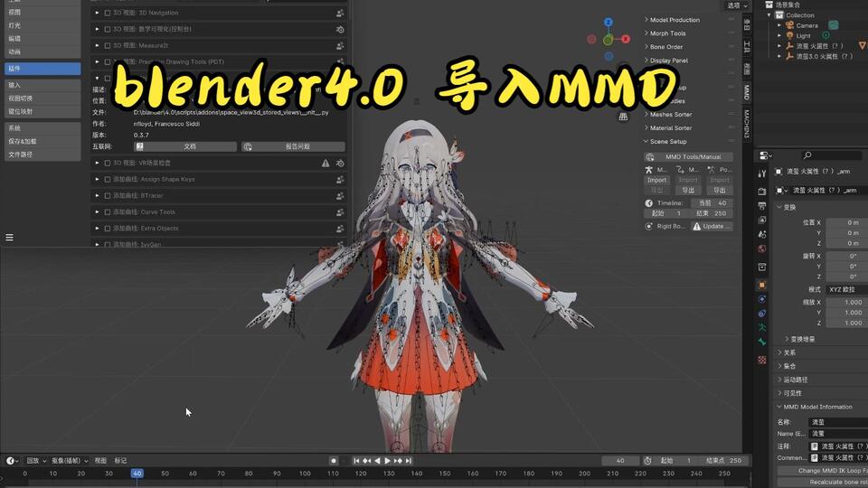
Task: Click the search magnifier in Properties editor
Action: pos(807,155)
